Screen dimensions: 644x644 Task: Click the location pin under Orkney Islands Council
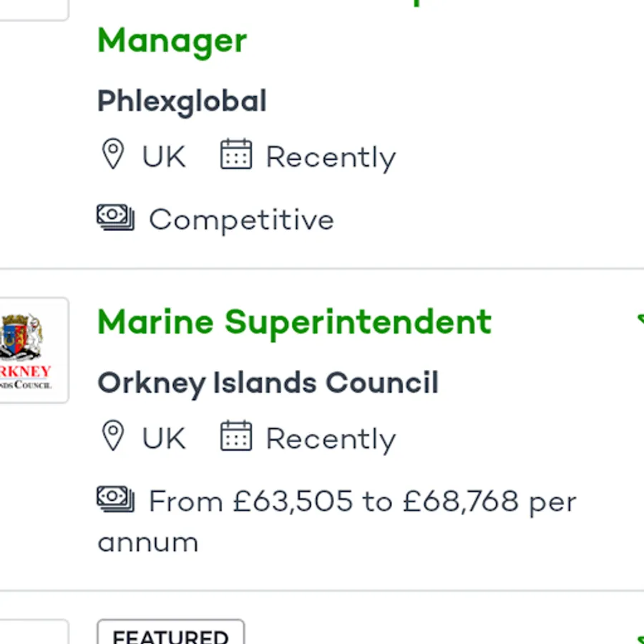click(113, 436)
